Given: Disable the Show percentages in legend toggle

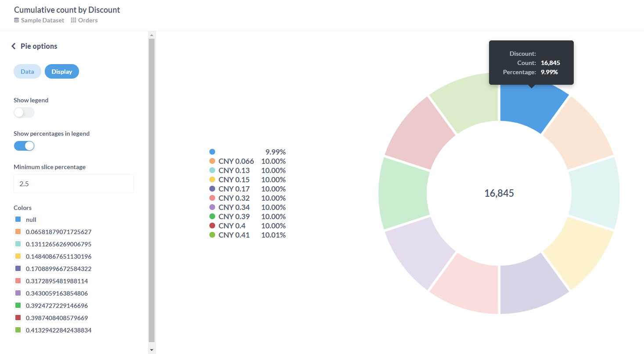Looking at the screenshot, I should (24, 145).
